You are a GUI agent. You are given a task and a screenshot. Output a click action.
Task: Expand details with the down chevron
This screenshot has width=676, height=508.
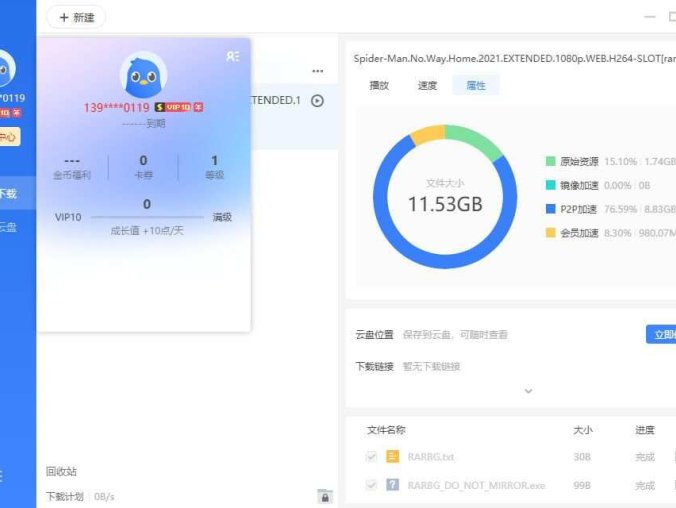point(528,391)
